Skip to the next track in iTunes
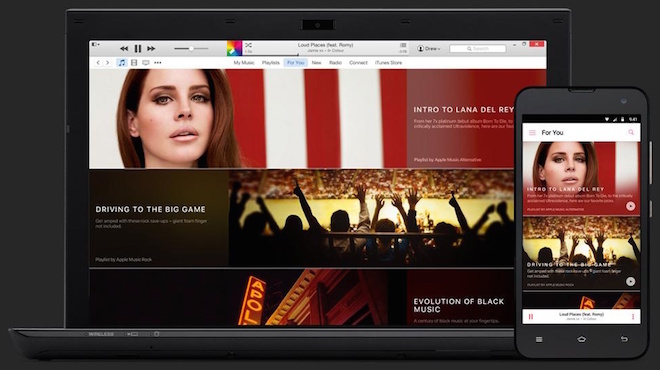 (151, 49)
